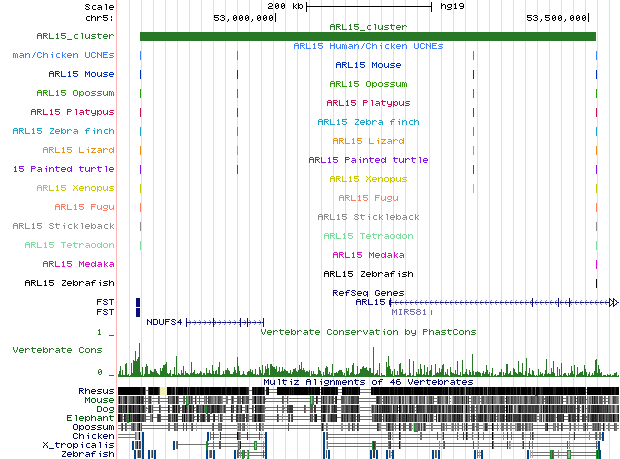This screenshot has height=459, width=620.
Task: Open 'Vertebrate Conservation by PhastCons' track title
Action: click(367, 331)
